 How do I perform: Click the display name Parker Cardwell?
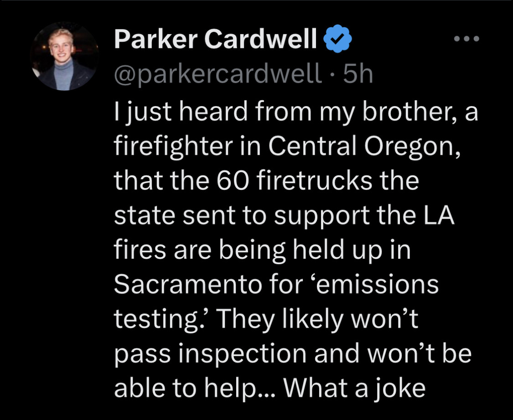(216, 41)
